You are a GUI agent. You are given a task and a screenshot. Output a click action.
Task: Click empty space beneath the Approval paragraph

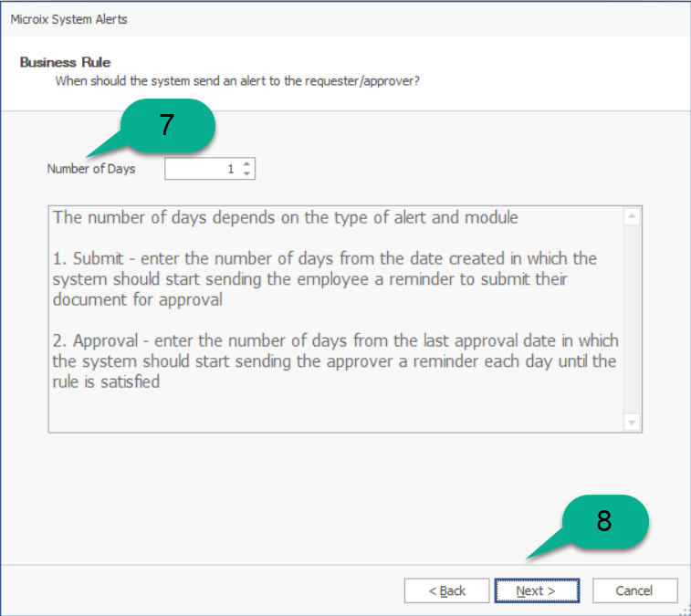335,411
